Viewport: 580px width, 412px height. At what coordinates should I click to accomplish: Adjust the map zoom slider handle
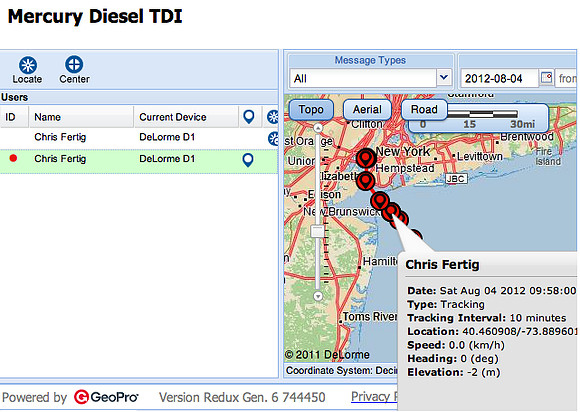[x=318, y=232]
